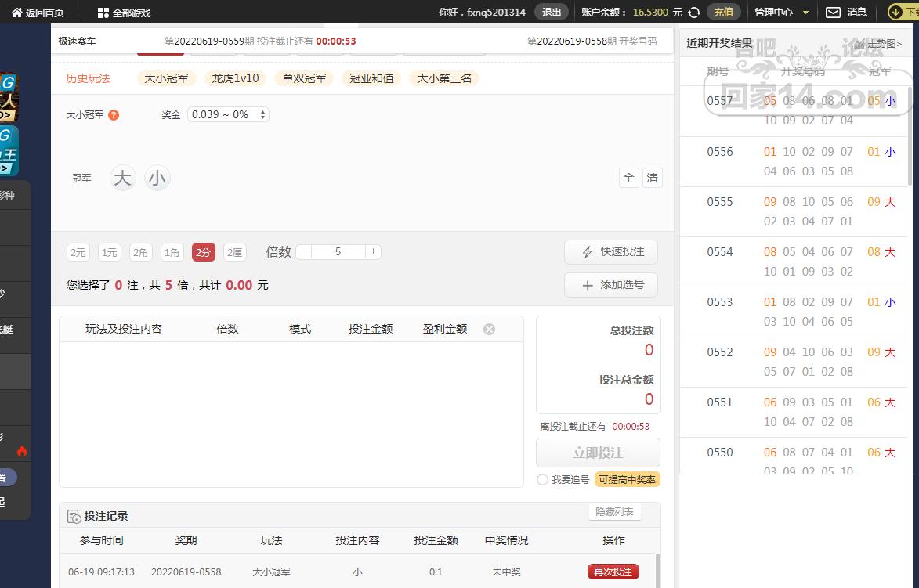Click 清 to clear selections

[653, 178]
